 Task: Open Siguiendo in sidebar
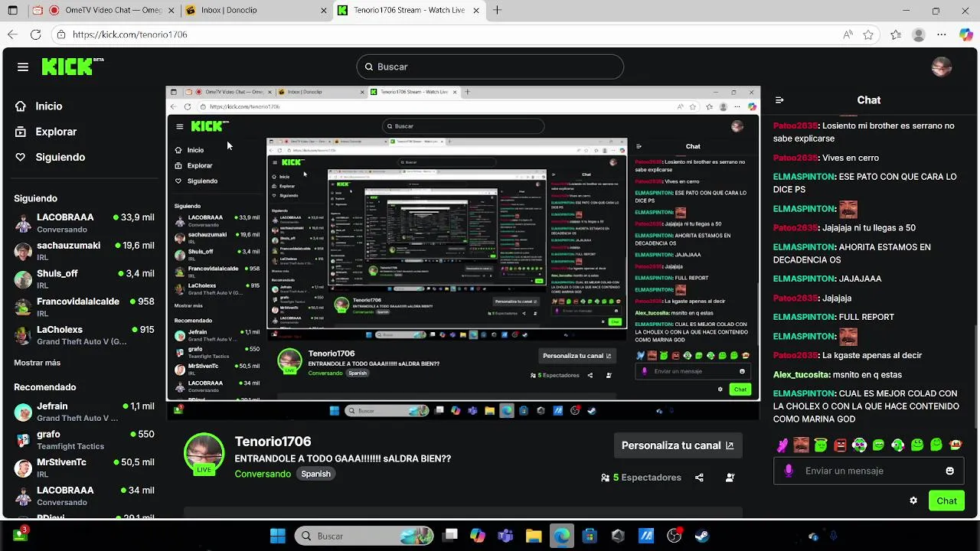pyautogui.click(x=50, y=157)
